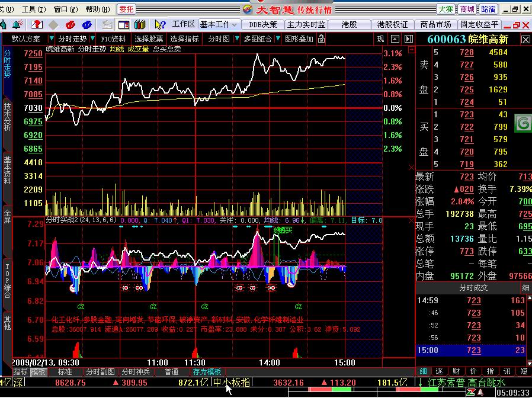Open the 窗口(W) menu
Screen dimensions: 532x398
(x=66, y=9)
